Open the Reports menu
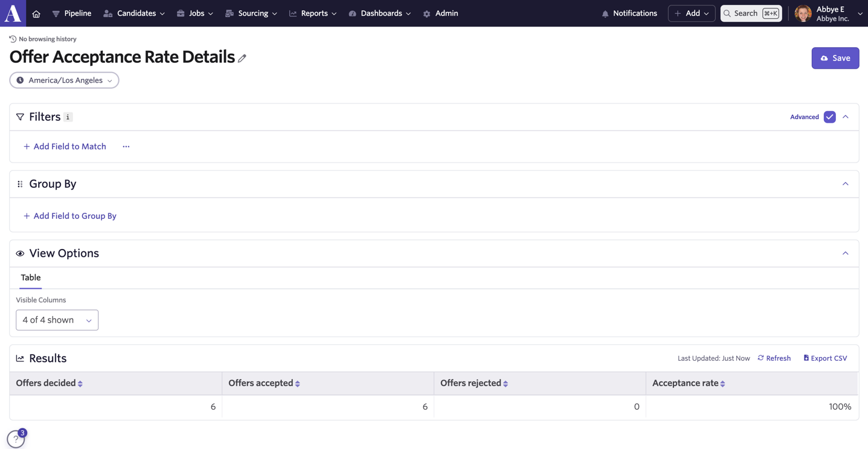Viewport: 868px width, 449px height. click(313, 13)
